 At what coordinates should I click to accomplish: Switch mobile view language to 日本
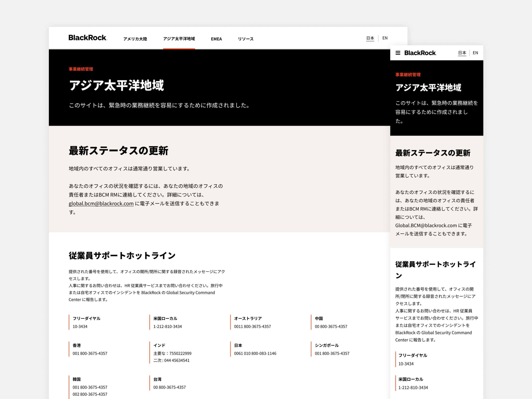coord(462,53)
